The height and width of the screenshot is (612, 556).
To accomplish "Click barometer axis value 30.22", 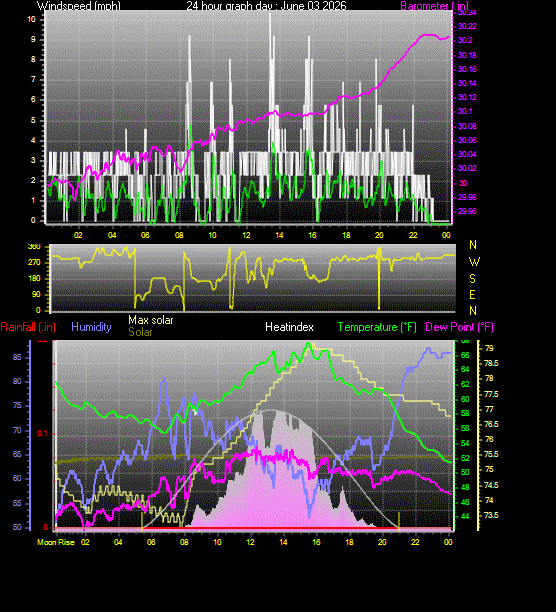I will click(467, 27).
